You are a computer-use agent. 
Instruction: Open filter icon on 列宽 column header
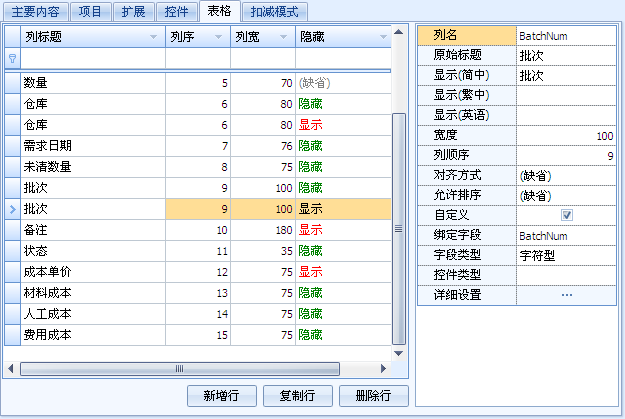283,37
